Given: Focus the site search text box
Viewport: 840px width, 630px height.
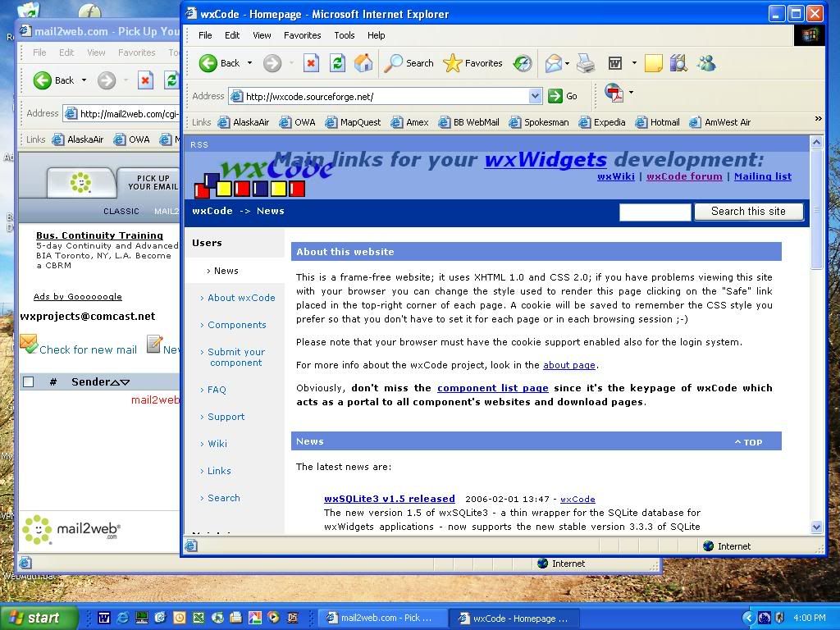Looking at the screenshot, I should click(655, 212).
